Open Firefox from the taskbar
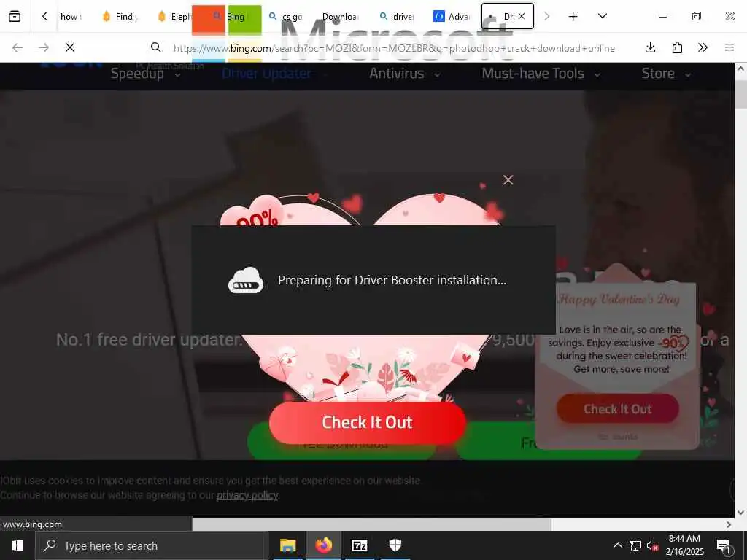The image size is (747, 560). pos(323,545)
